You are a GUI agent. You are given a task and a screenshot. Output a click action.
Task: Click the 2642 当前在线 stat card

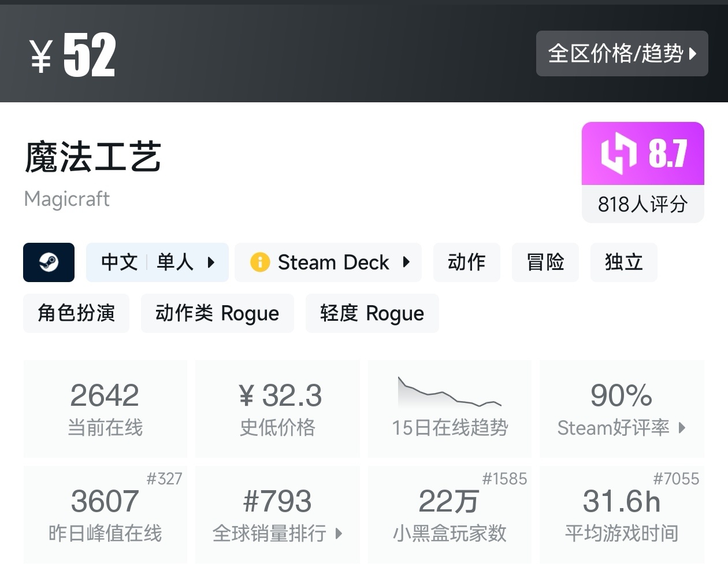[x=105, y=409]
